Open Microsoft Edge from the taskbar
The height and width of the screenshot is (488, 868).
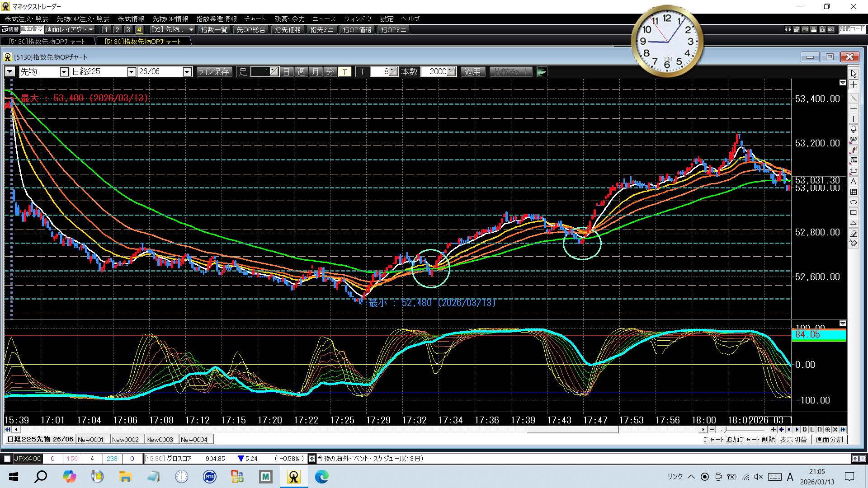[321, 477]
